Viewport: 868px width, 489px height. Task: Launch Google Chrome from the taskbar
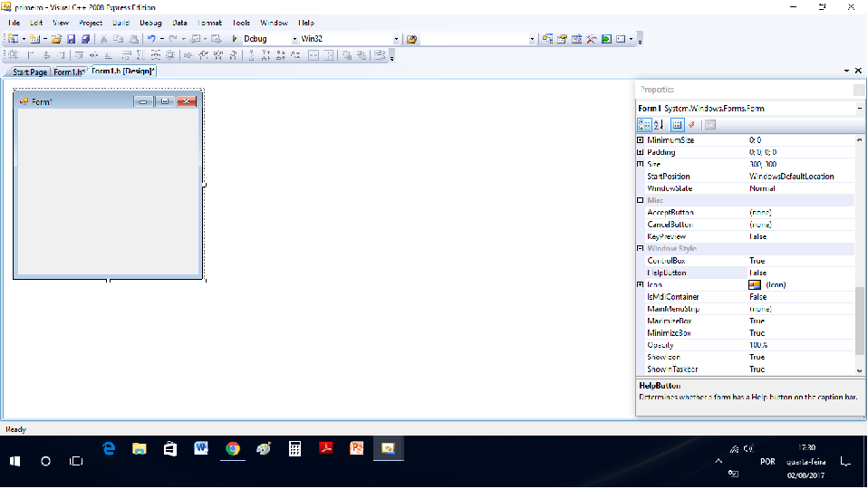(232, 449)
